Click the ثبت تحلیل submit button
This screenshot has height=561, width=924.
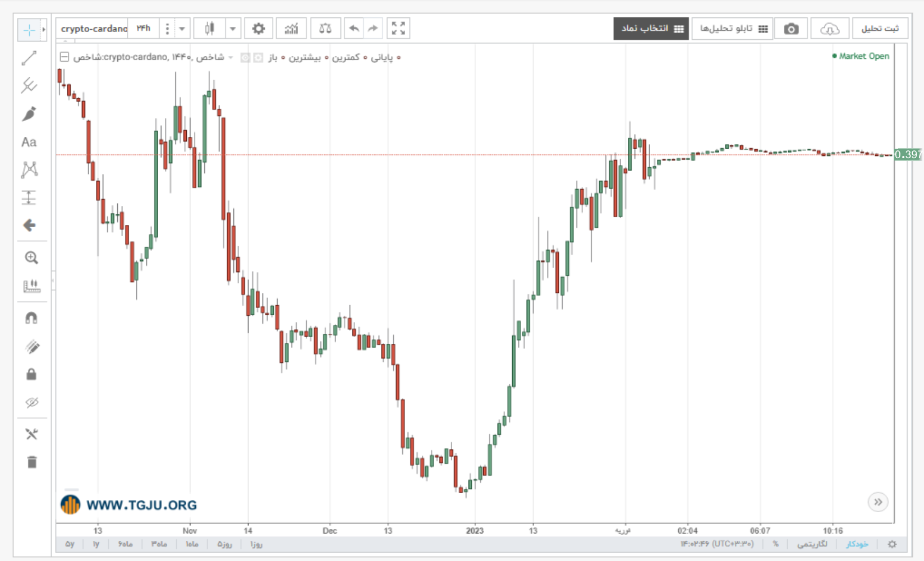click(x=880, y=29)
